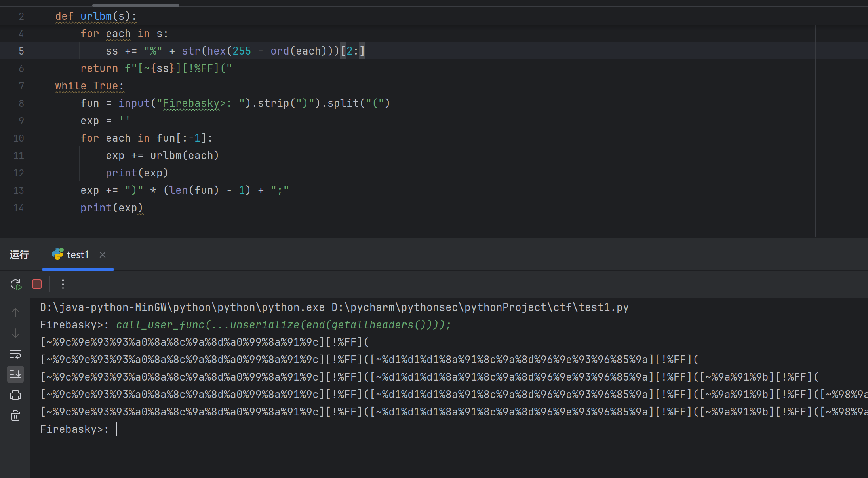Viewport: 868px width, 478px height.
Task: Toggle scroll to end of console
Action: [15, 374]
